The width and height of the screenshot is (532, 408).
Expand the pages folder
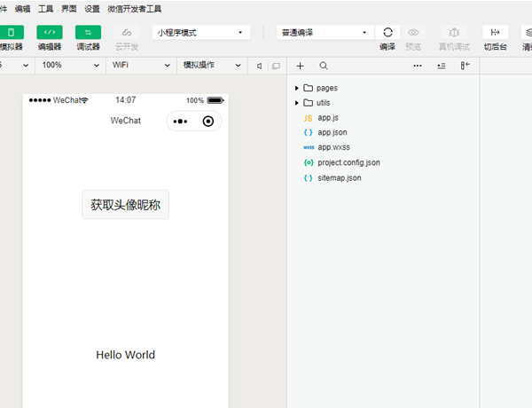(x=297, y=89)
